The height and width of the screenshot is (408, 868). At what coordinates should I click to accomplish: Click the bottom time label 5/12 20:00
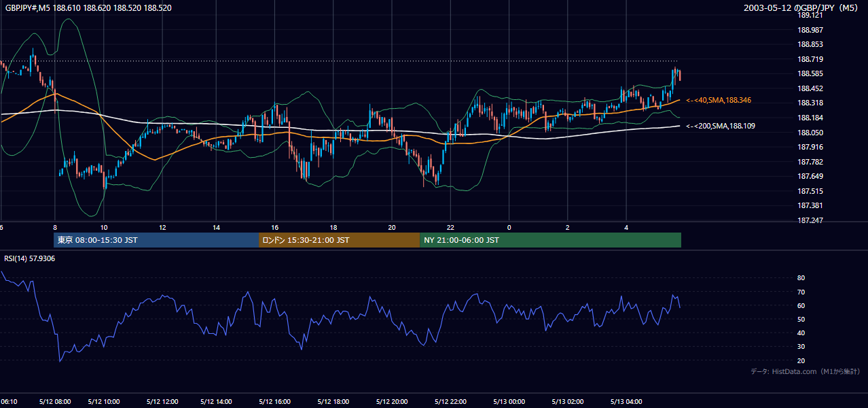coord(392,402)
